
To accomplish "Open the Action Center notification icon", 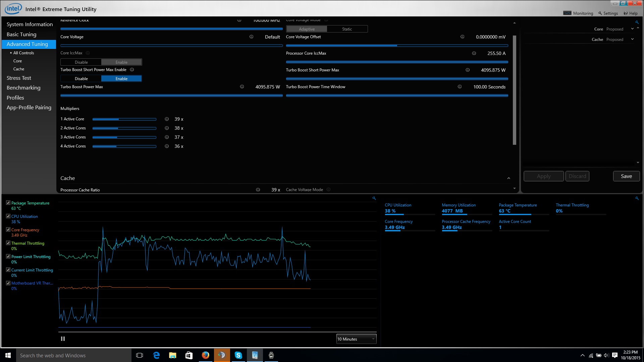I will 615,355.
